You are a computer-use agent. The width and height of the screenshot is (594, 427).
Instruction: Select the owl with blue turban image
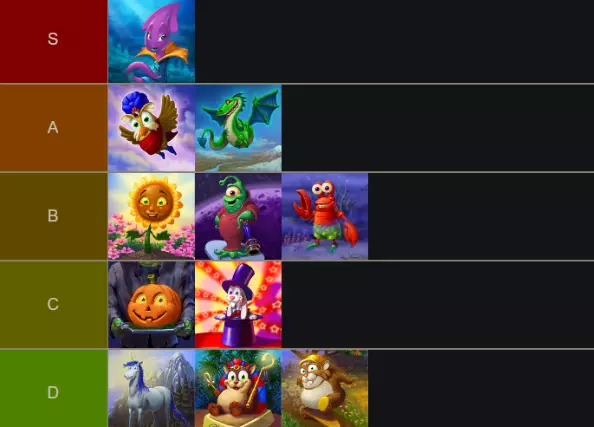point(152,128)
